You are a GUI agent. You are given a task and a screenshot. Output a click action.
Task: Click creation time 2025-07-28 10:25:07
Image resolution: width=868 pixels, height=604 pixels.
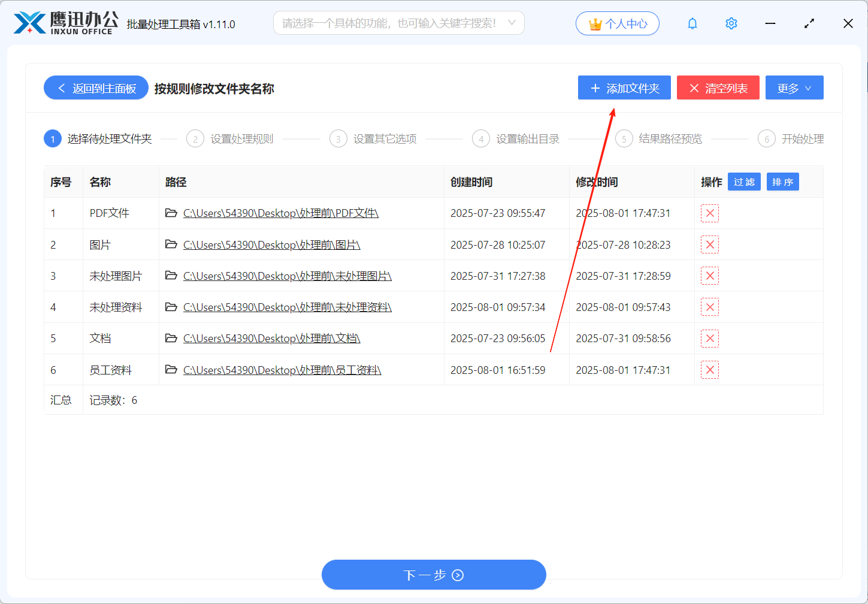498,244
